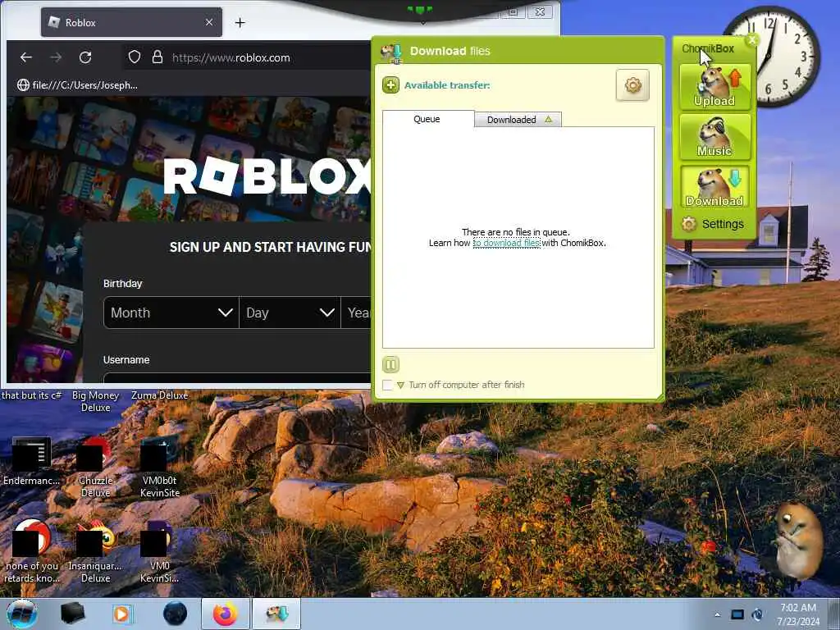Select the Zuma Deluxe desktop label
This screenshot has height=630, width=840.
(x=160, y=395)
